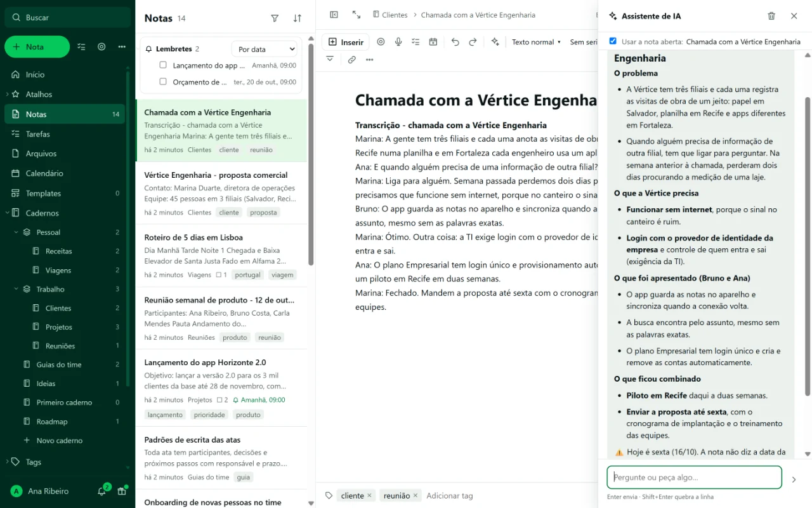Click the AI sparkle icon in toolbar
The height and width of the screenshot is (508, 812).
[495, 42]
